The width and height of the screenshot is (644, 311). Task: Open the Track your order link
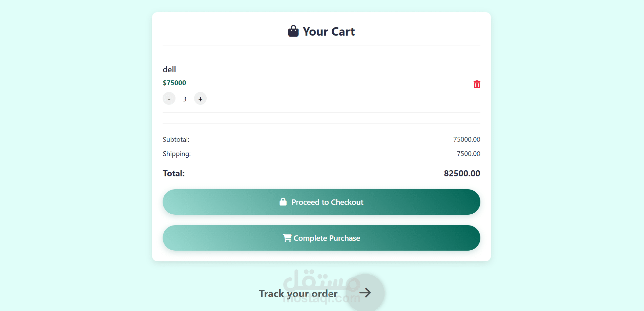point(298,294)
